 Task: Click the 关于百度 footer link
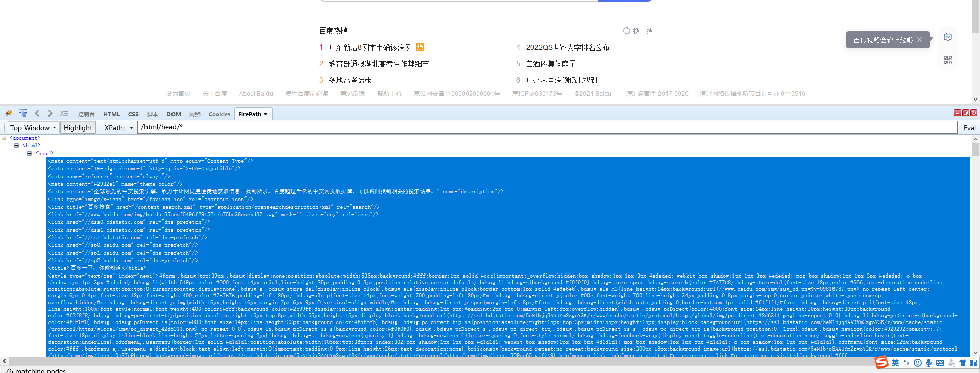coord(215,94)
